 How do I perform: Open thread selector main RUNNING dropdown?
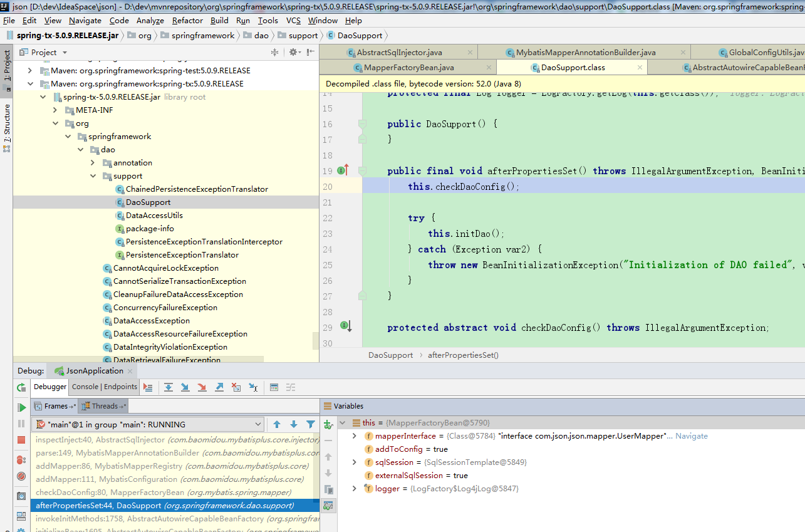(x=148, y=424)
